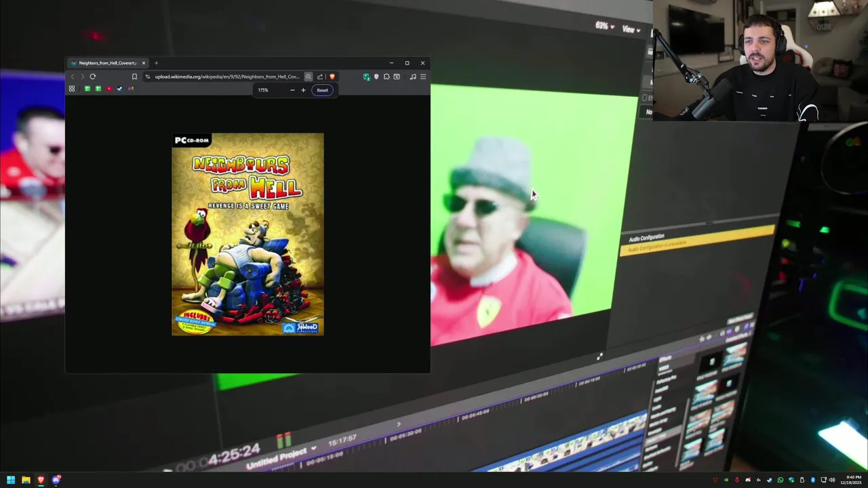Open the YouTube bookmark
868x488 pixels.
pos(109,89)
